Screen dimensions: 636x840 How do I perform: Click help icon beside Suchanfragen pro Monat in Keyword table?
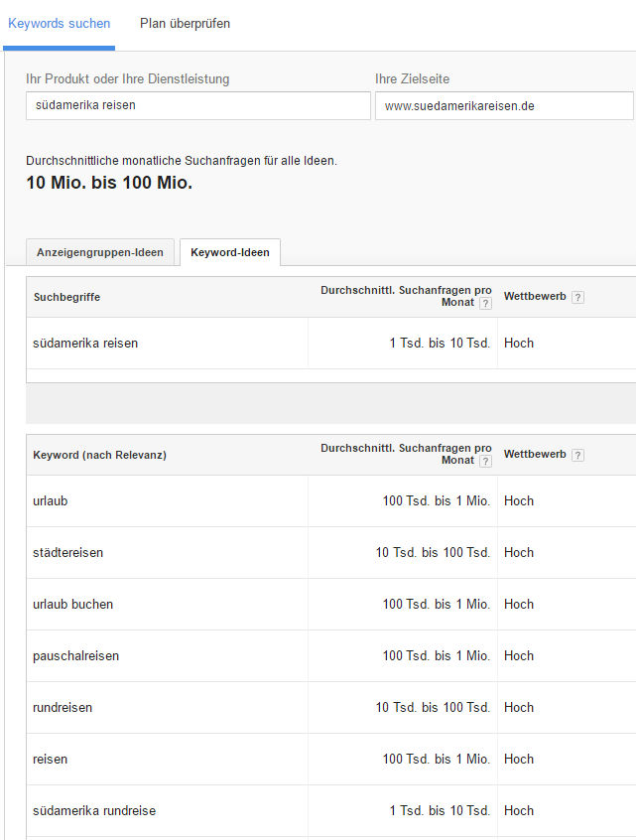pos(485,462)
